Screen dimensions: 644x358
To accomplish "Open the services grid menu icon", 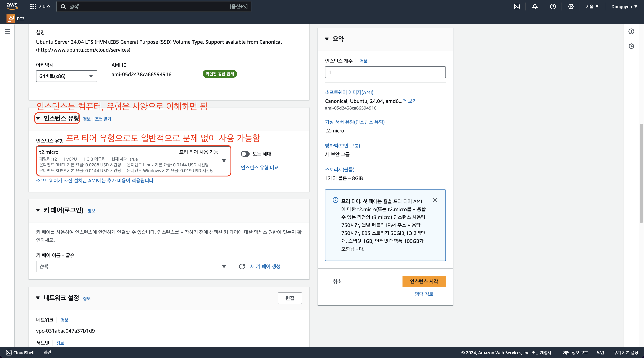I will click(33, 6).
